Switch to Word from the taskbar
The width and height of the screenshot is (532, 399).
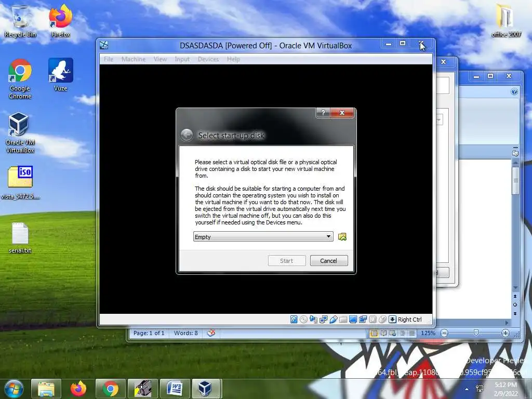pyautogui.click(x=175, y=389)
